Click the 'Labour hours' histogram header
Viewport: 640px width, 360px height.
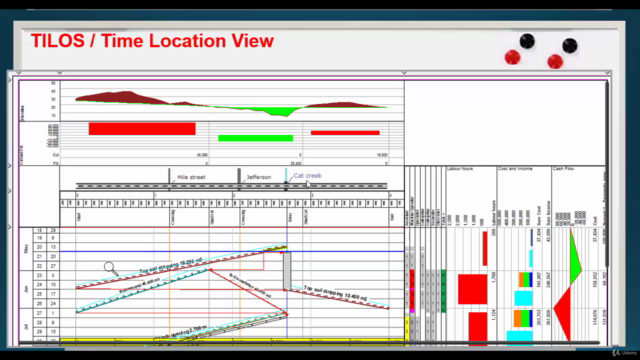(x=460, y=169)
